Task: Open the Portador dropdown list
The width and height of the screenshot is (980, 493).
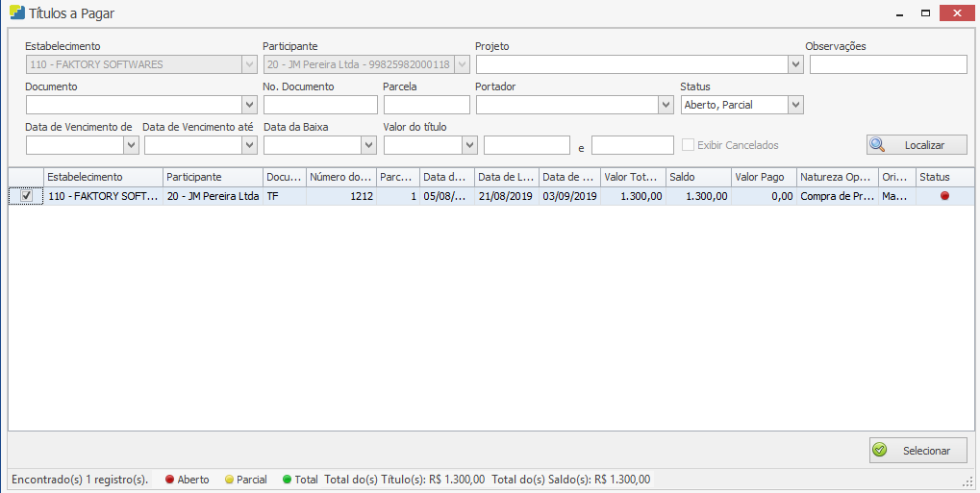Action: (666, 105)
